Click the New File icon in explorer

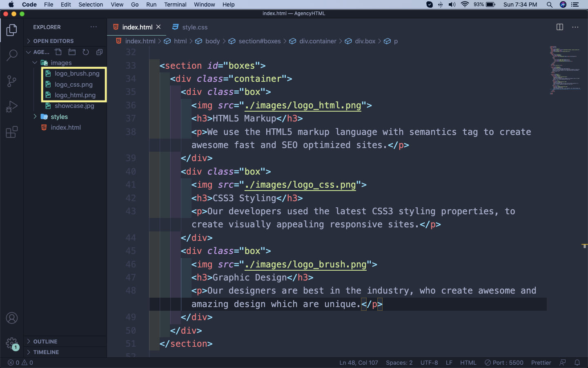58,52
